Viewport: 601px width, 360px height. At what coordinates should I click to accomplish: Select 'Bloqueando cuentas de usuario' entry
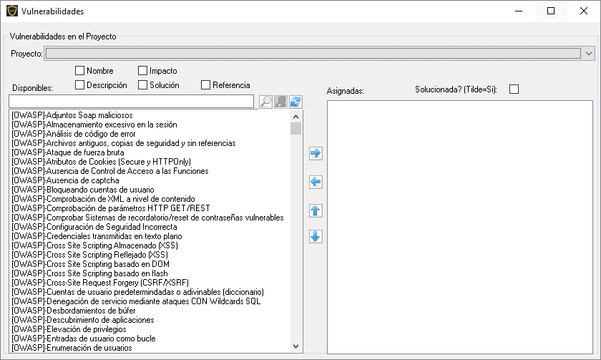(83, 190)
